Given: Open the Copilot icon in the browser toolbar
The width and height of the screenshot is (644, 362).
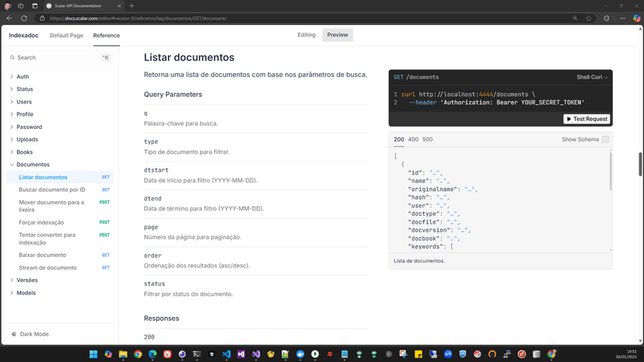Looking at the screenshot, I should click(x=636, y=18).
